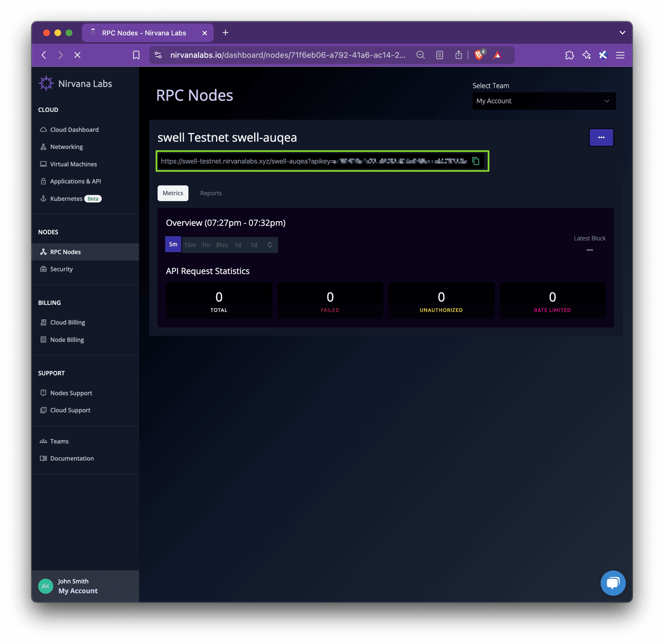Select the 8hrs time range
This screenshot has height=644, width=664.
click(x=222, y=245)
